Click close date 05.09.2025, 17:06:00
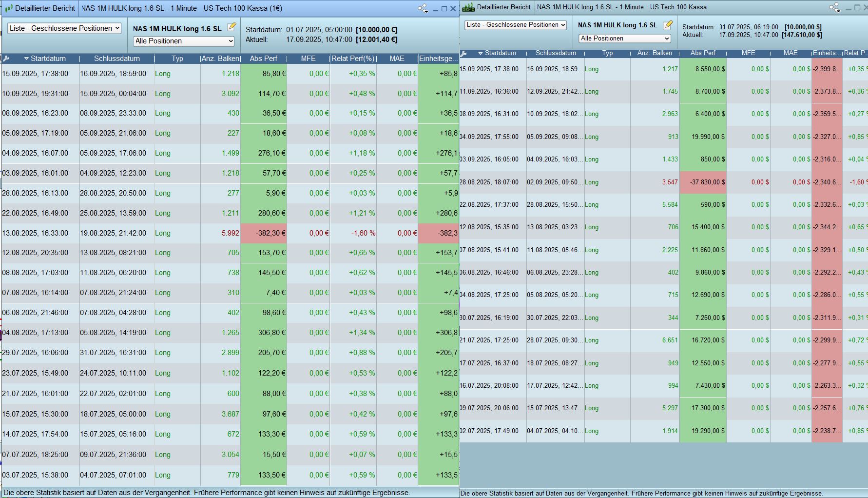 [113, 153]
